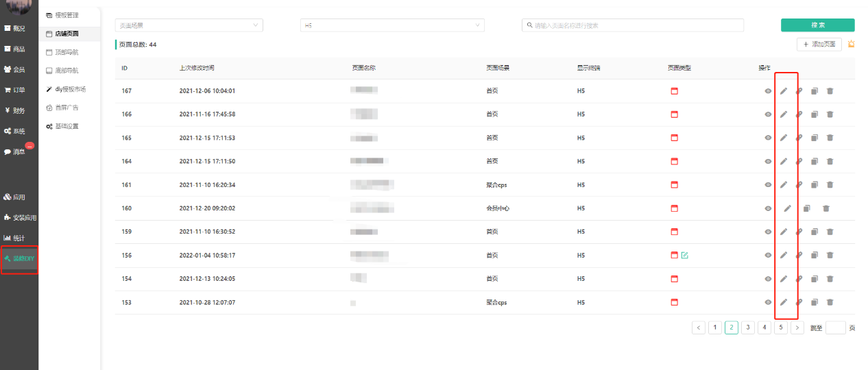Click the red page type icon for row 161

point(674,185)
